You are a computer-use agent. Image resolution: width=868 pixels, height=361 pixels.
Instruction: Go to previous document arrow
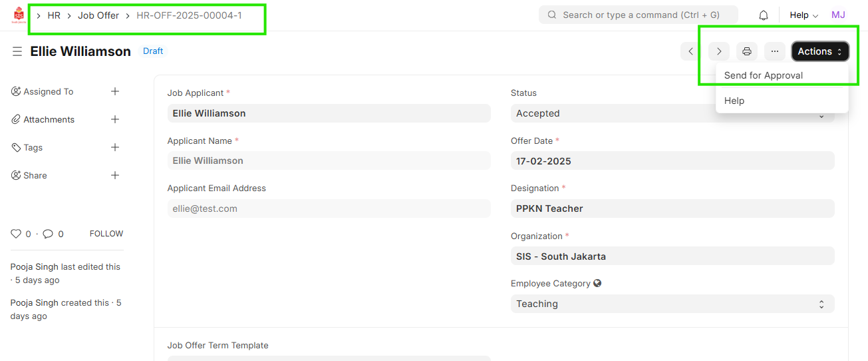691,51
